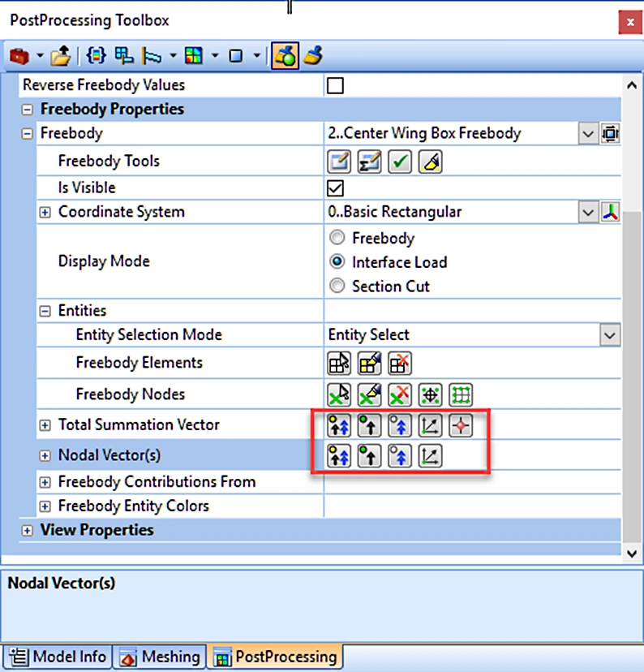Image resolution: width=644 pixels, height=672 pixels.
Task: Expand Freebody Contributions From node
Action: pyautogui.click(x=45, y=483)
